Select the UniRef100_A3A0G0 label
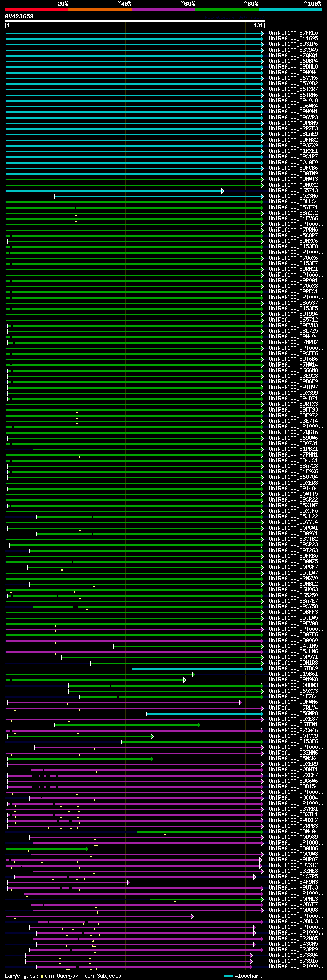The width and height of the screenshot is (327, 980). click(294, 640)
